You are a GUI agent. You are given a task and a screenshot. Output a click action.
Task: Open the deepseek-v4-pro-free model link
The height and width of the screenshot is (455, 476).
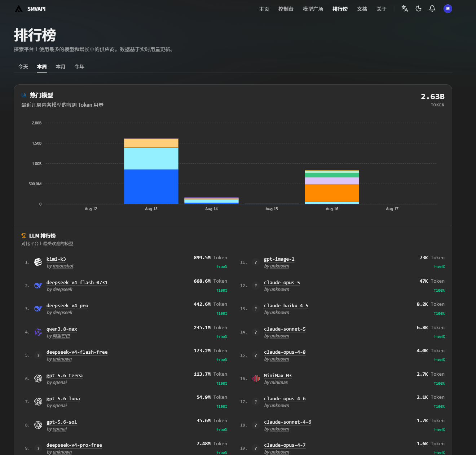coord(74,445)
